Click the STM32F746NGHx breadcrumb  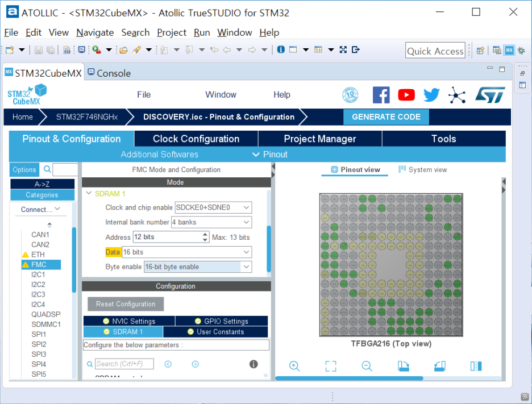(x=87, y=117)
